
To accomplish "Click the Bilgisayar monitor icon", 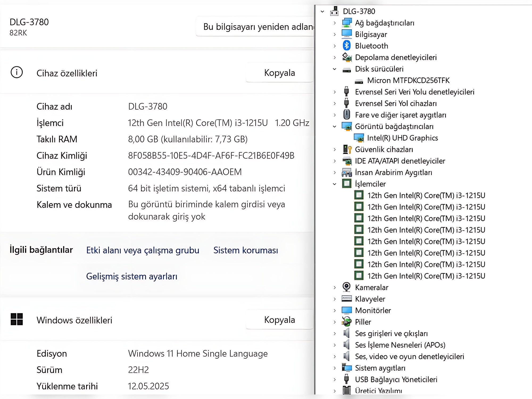I will 347,34.
